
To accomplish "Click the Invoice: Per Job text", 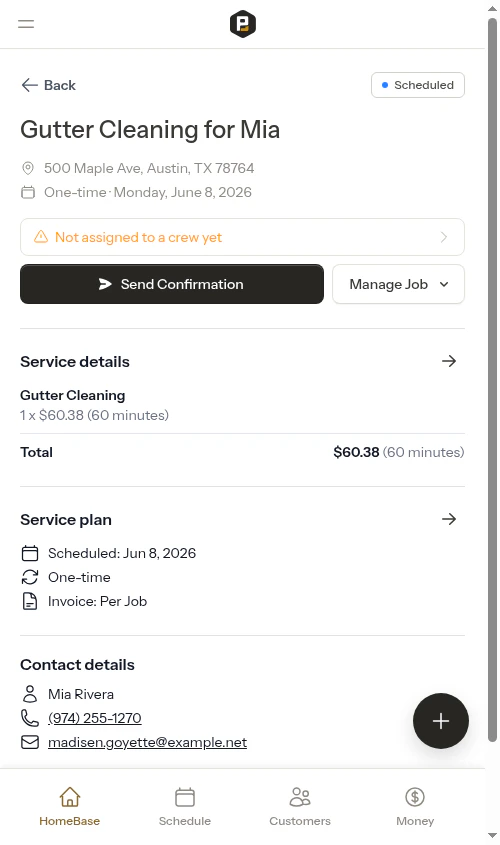I will (x=98, y=601).
